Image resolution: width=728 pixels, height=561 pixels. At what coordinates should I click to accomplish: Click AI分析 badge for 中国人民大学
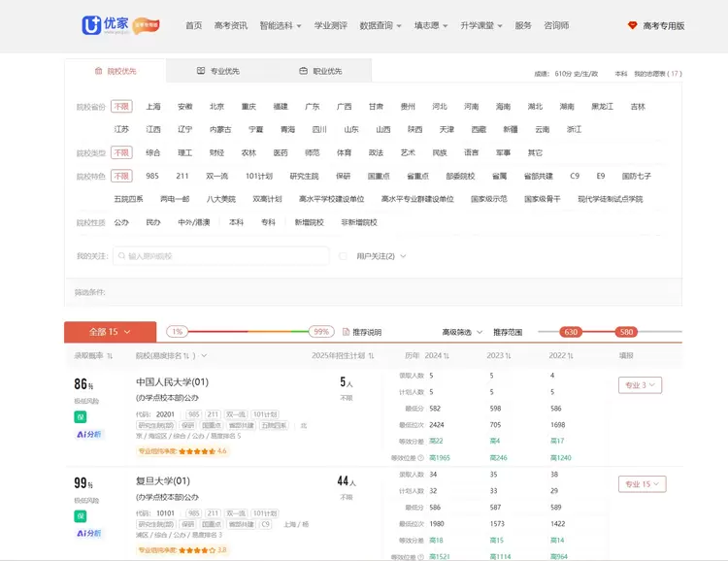(x=88, y=434)
